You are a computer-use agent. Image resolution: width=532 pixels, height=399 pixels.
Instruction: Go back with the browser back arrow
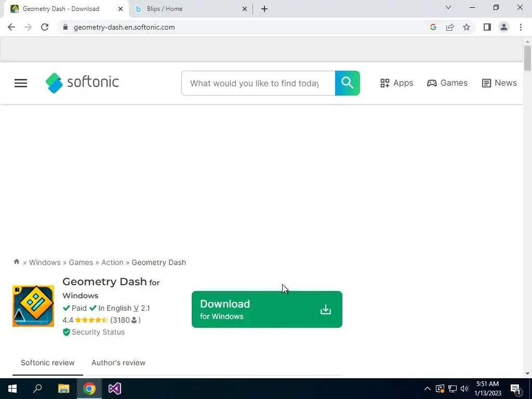(x=11, y=27)
